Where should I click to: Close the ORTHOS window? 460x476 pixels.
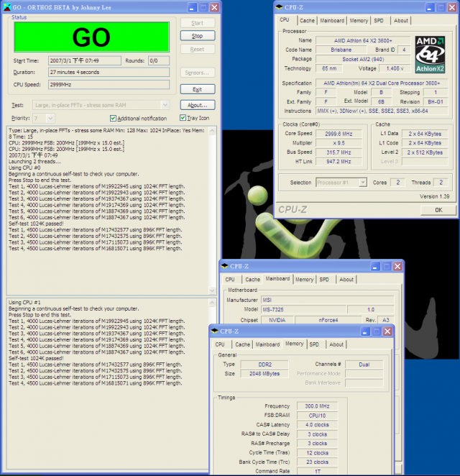click(x=214, y=7)
